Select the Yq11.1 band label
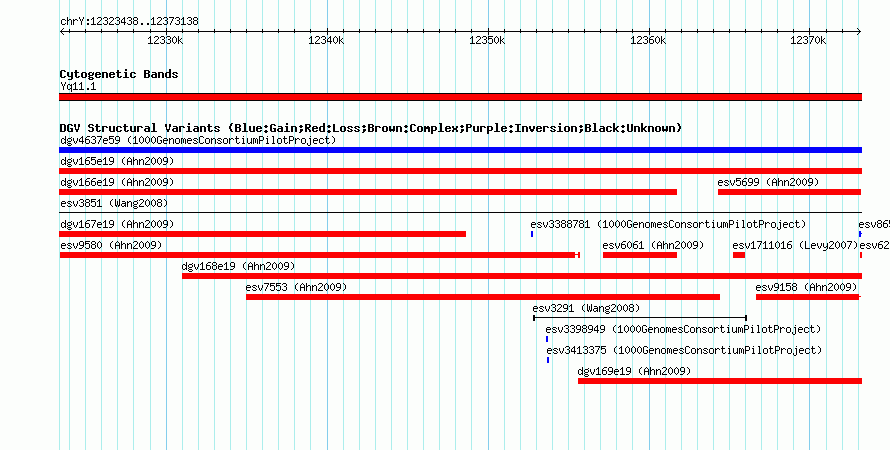This screenshot has height=450, width=890. pos(78,86)
